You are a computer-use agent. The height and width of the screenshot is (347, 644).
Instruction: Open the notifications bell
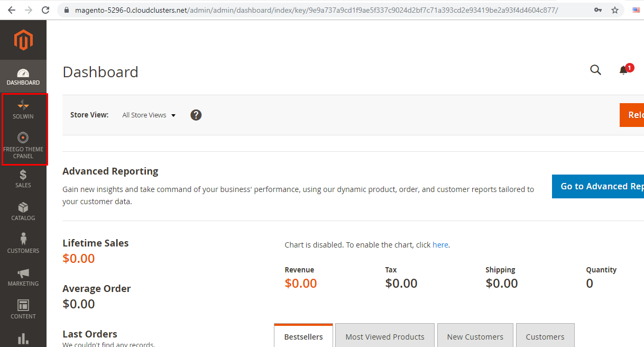pyautogui.click(x=624, y=70)
